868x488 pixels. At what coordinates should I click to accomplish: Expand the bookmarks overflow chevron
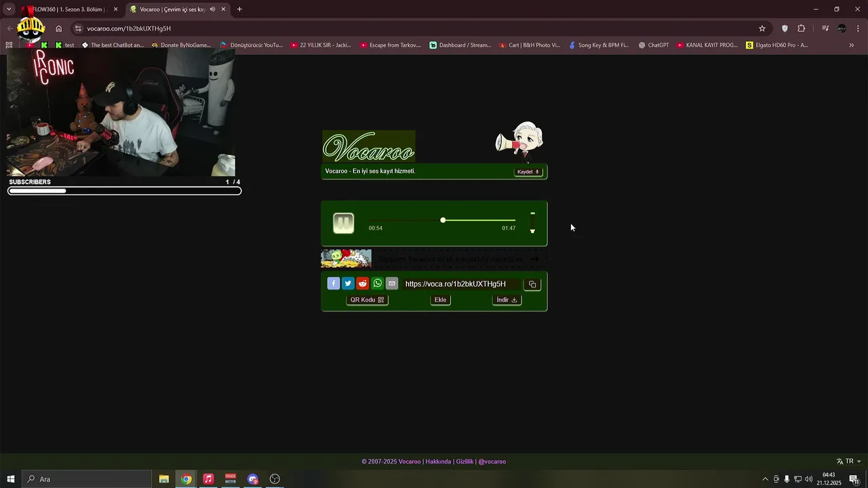click(852, 45)
